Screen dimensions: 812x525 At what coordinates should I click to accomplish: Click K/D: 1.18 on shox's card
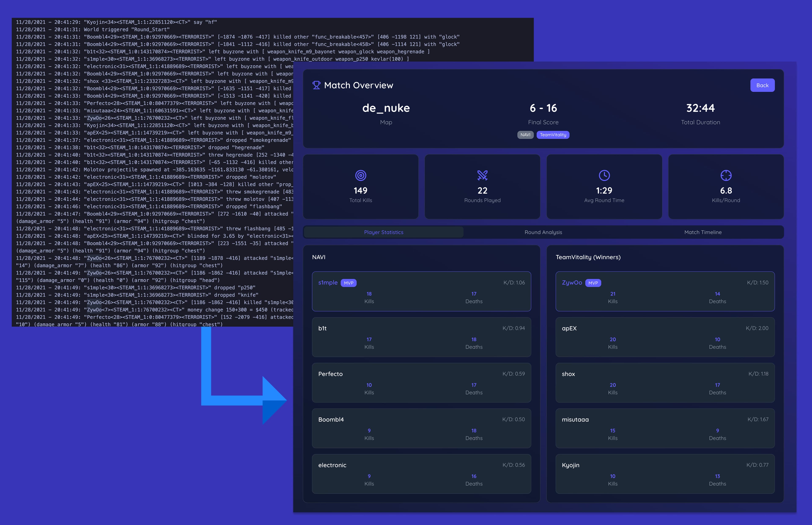(758, 374)
